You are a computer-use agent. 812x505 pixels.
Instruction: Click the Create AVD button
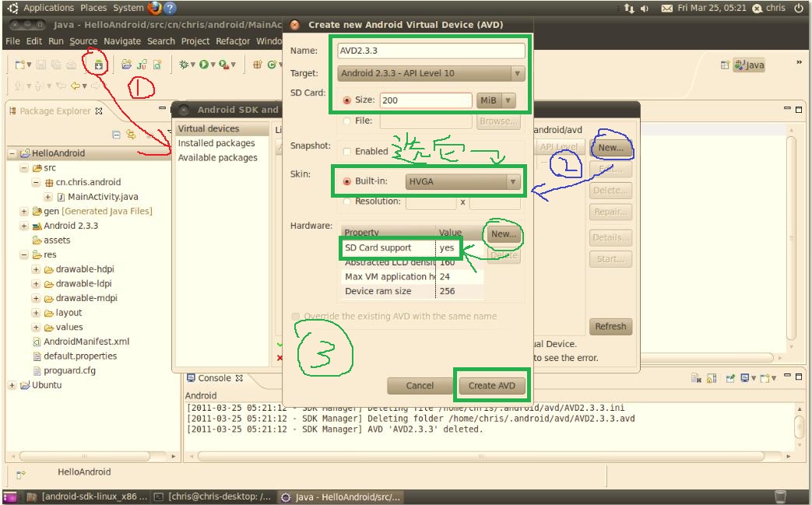click(490, 386)
